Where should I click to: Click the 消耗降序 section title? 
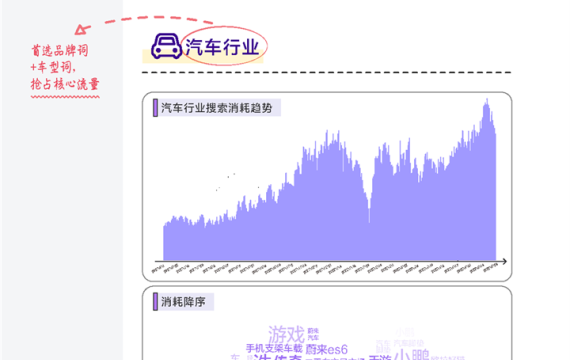point(183,302)
